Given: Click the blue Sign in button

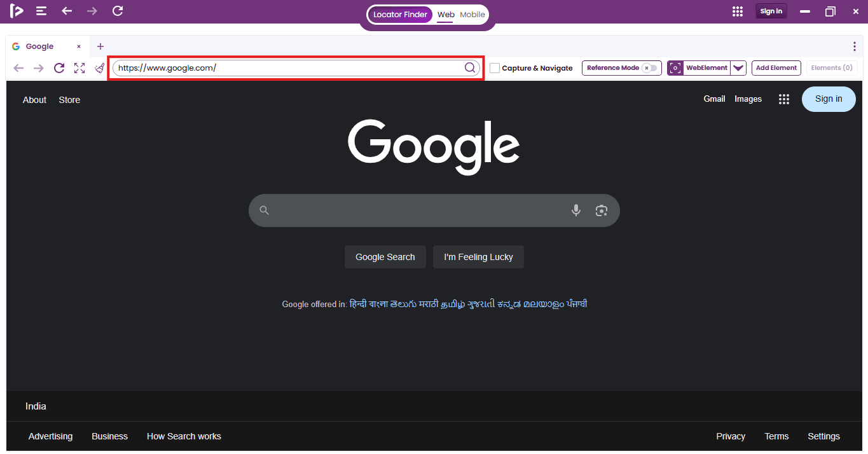Looking at the screenshot, I should click(x=829, y=99).
